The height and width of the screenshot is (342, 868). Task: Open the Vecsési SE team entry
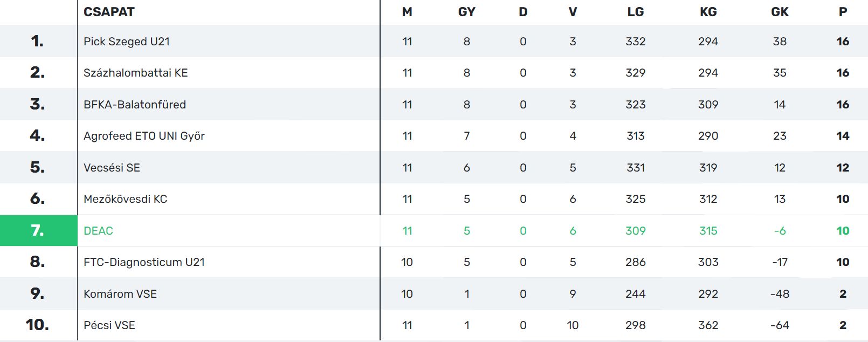[112, 168]
